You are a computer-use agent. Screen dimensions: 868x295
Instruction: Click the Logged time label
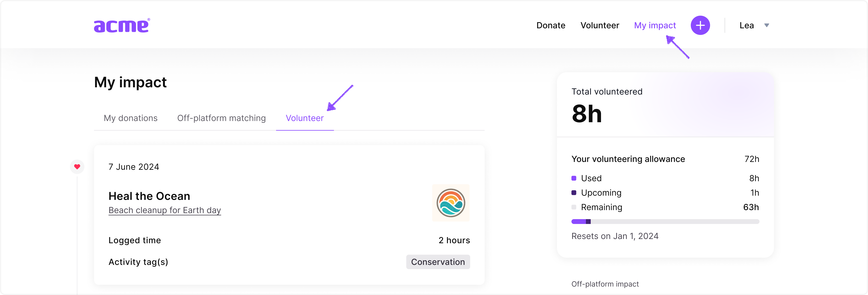[135, 241]
